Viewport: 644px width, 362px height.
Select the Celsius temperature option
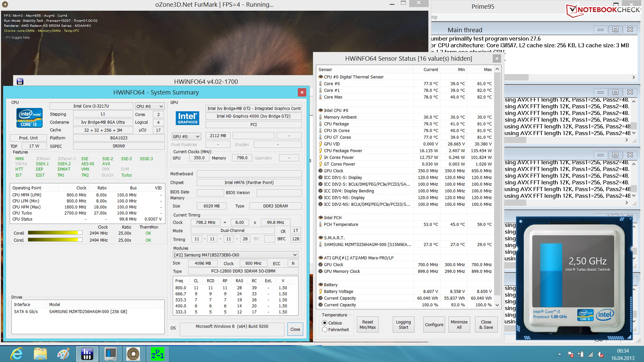(324, 323)
